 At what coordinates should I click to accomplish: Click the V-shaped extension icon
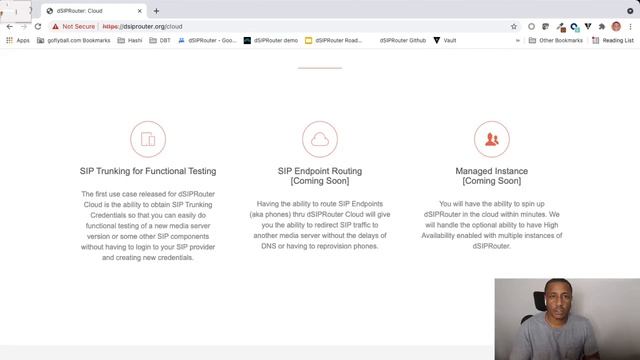pyautogui.click(x=588, y=27)
